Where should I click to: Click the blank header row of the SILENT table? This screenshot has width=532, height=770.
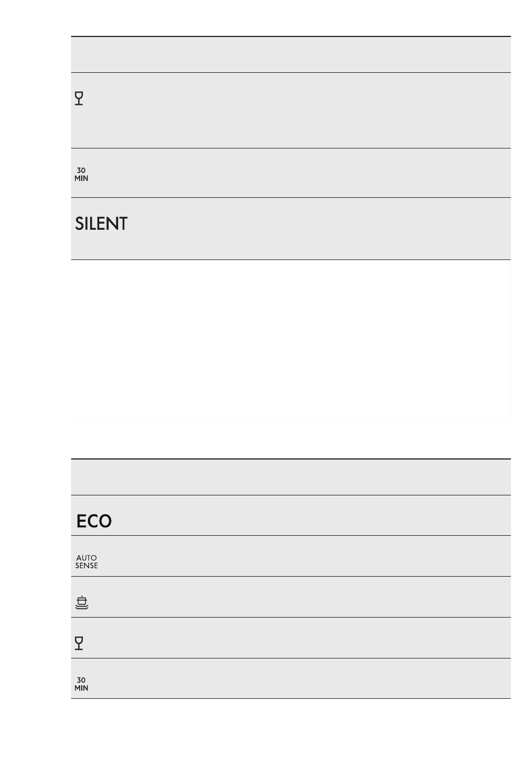(291, 54)
